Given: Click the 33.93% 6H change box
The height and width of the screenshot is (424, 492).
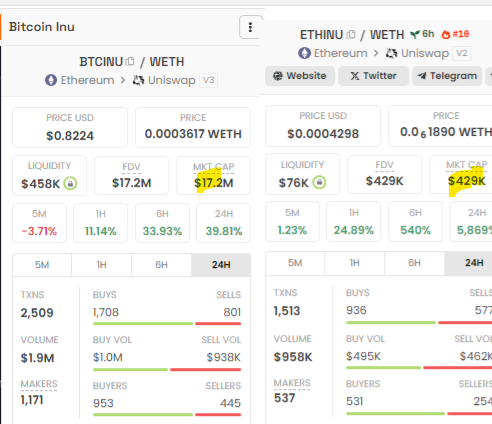Looking at the screenshot, I should (x=162, y=223).
